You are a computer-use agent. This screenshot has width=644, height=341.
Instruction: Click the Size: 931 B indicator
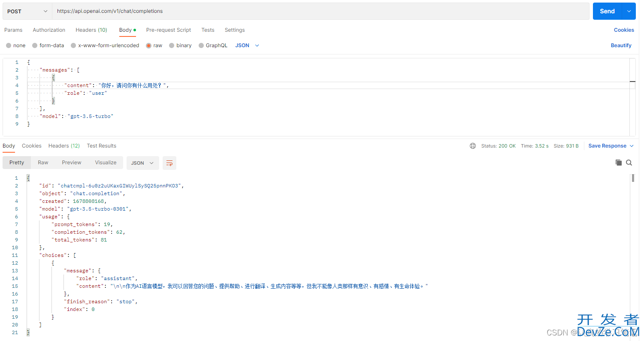(566, 146)
